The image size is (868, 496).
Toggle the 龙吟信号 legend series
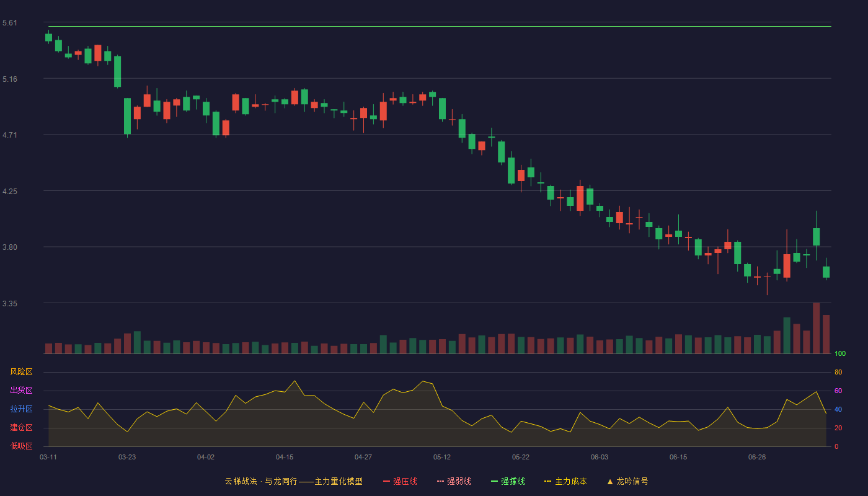pyautogui.click(x=627, y=481)
